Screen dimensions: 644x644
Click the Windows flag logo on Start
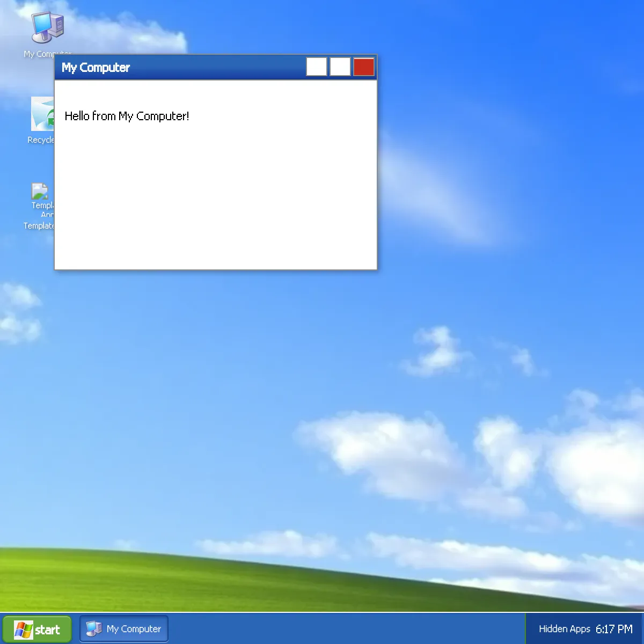point(23,630)
